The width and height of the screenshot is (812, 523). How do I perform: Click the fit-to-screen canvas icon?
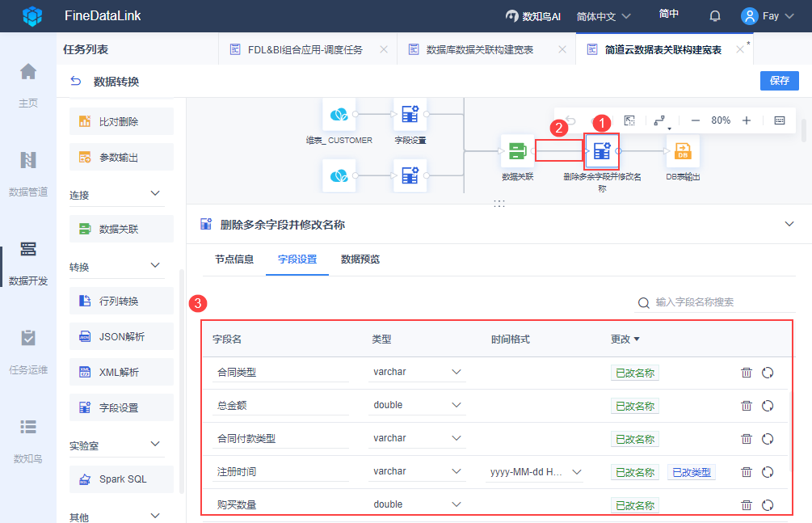click(629, 120)
